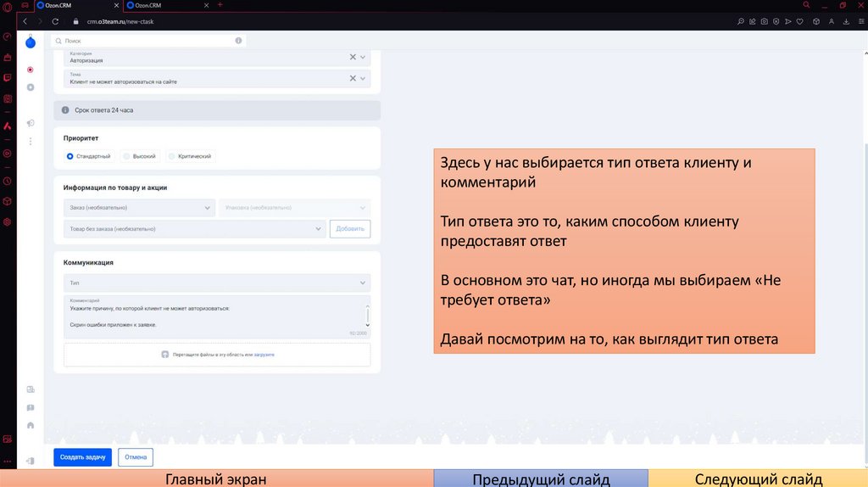Screen dimensions: 868x487
Task: Click the comment box scrollbar
Action: pos(368,316)
